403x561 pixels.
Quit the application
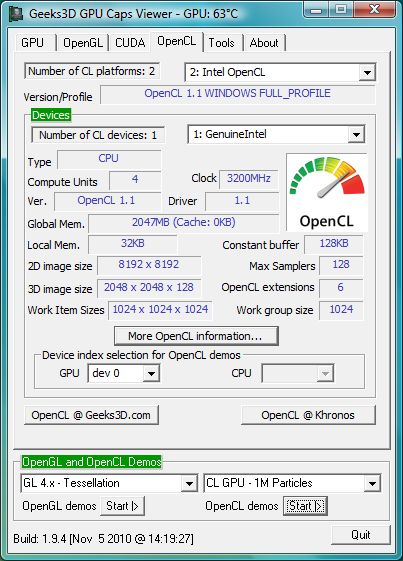click(361, 535)
